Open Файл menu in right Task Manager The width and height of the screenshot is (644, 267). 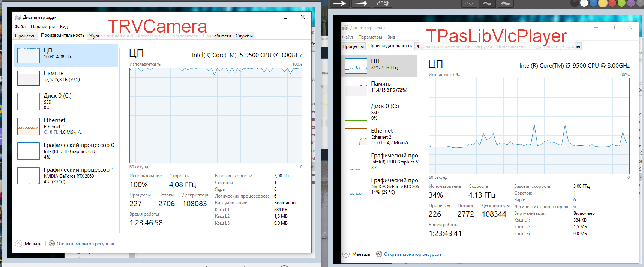[x=348, y=37]
